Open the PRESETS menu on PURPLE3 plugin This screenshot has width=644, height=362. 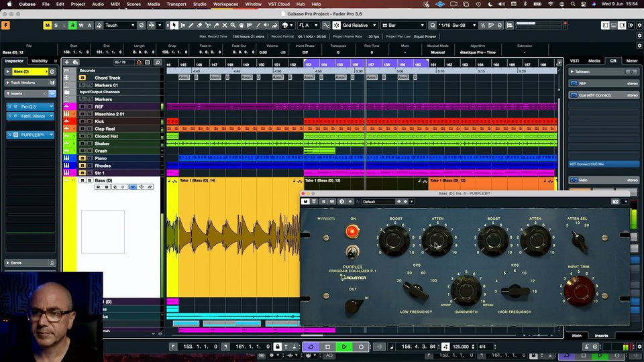(326, 219)
